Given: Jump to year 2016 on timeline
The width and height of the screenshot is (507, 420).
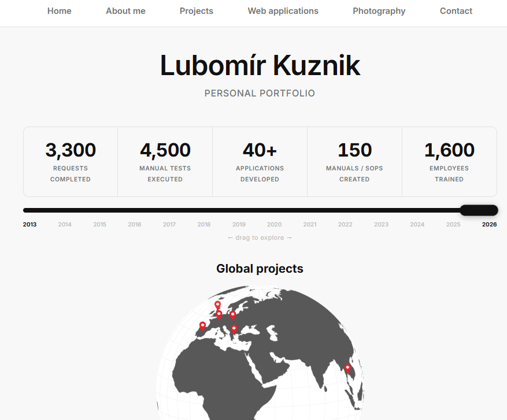Looking at the screenshot, I should [x=135, y=225].
